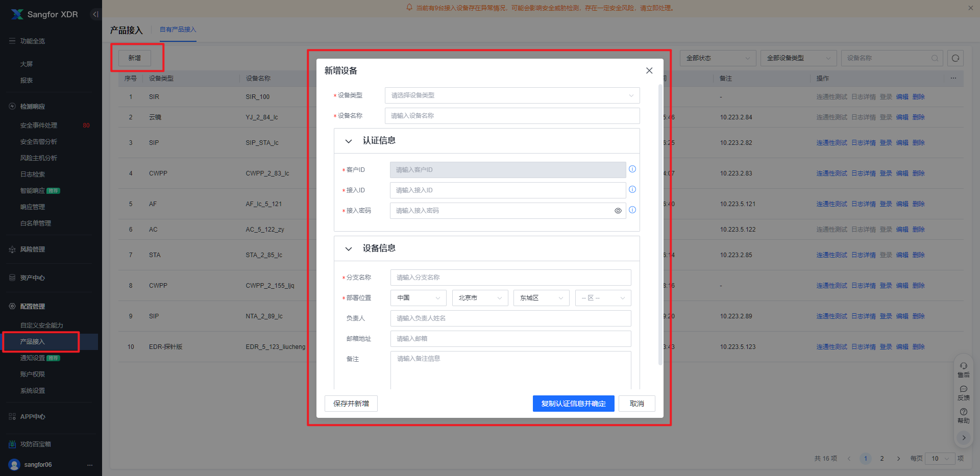Collapse the 认证信息 section
Image resolution: width=980 pixels, height=476 pixels.
pos(349,141)
